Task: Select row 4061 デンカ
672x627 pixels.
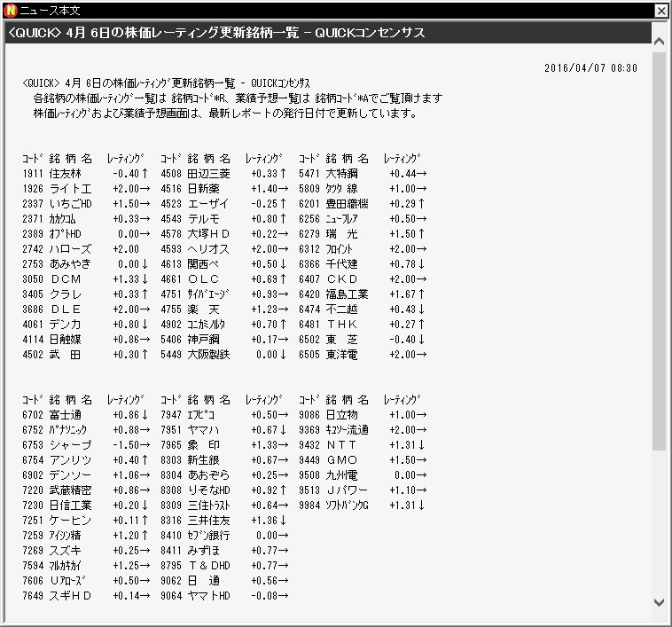Action: [86, 325]
